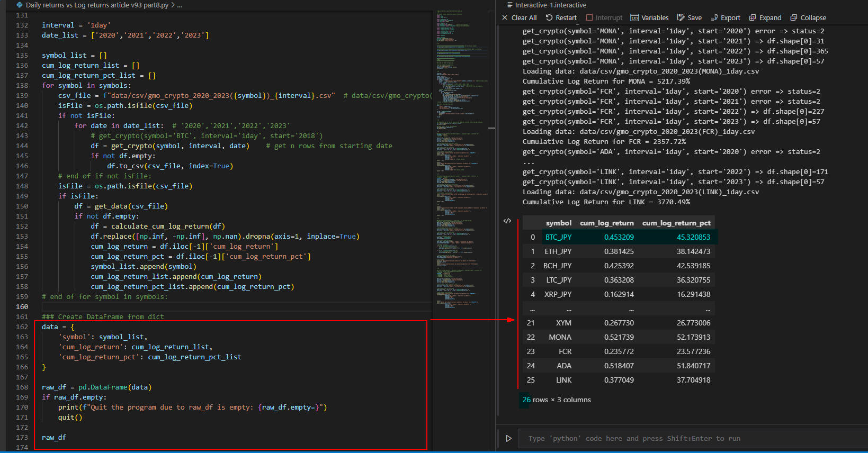Click the '26 rows × 3 columns' summary text
868x453 pixels.
pyautogui.click(x=557, y=400)
